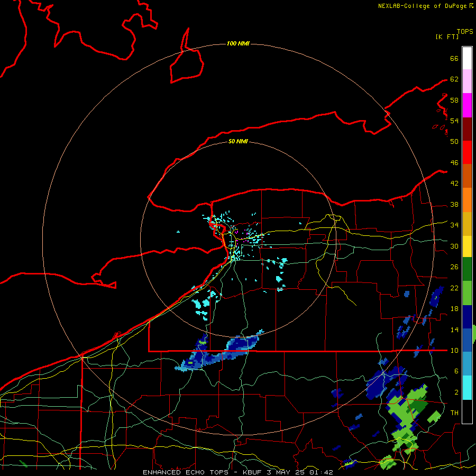The width and height of the screenshot is (476, 476).
Task: Click the "30" scale label
Action: (x=454, y=246)
